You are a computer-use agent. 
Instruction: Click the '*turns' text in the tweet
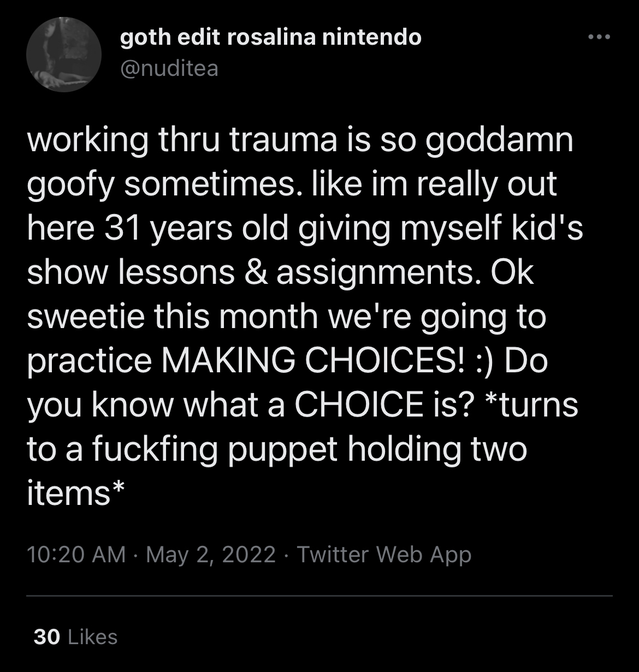coord(530,406)
